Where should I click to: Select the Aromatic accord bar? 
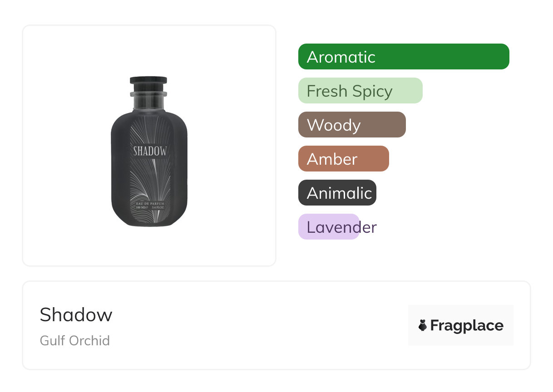click(403, 57)
